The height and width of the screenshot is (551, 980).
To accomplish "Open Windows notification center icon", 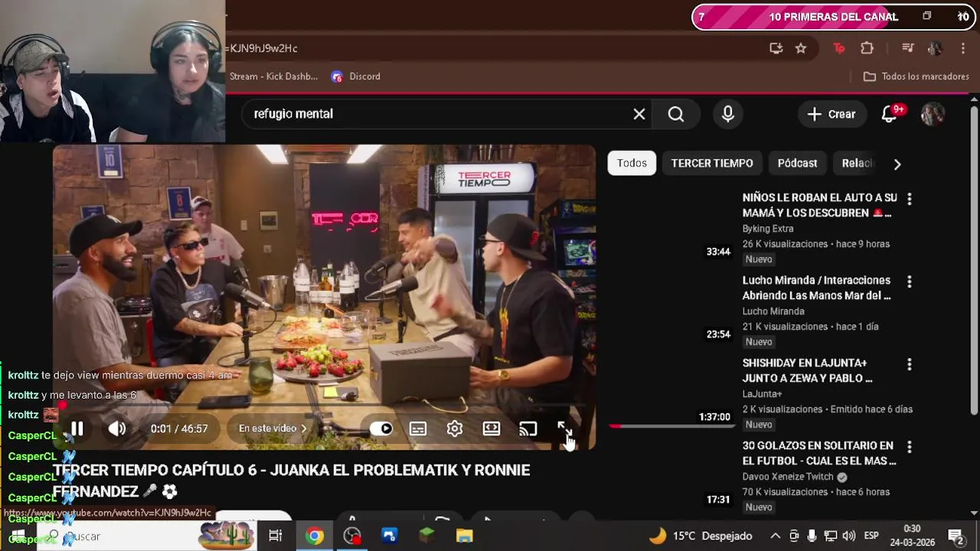I will (955, 536).
